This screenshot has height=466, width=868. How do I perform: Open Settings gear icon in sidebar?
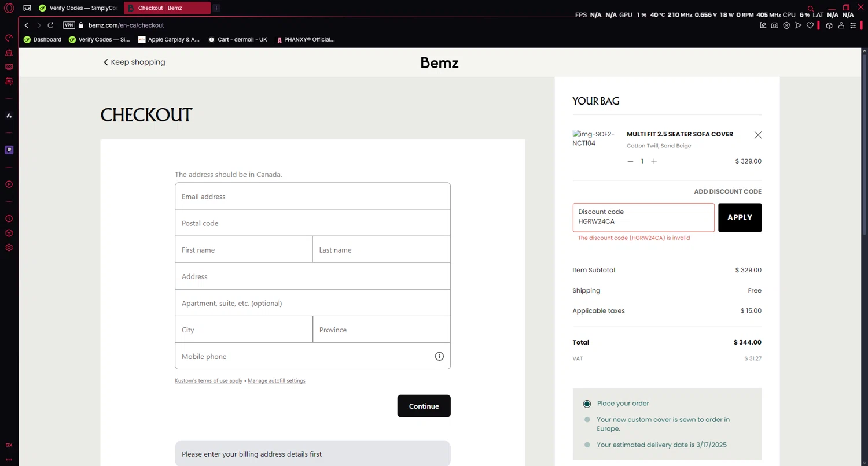click(x=9, y=247)
